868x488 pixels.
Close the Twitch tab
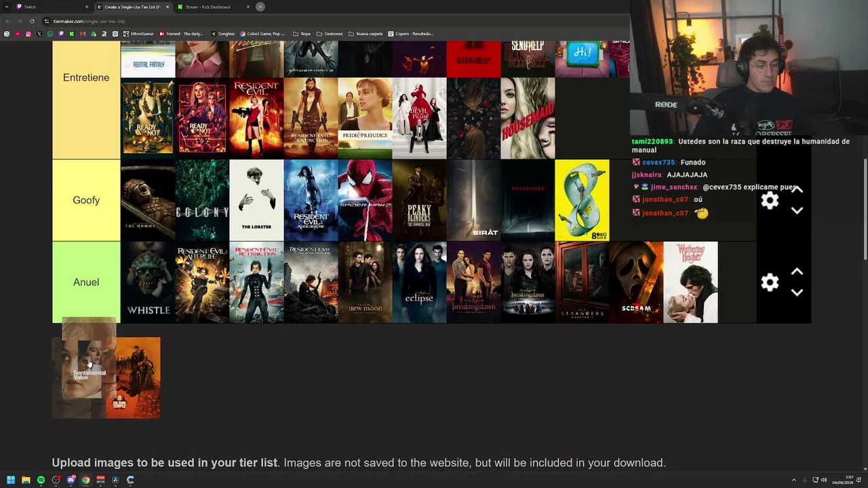87,7
